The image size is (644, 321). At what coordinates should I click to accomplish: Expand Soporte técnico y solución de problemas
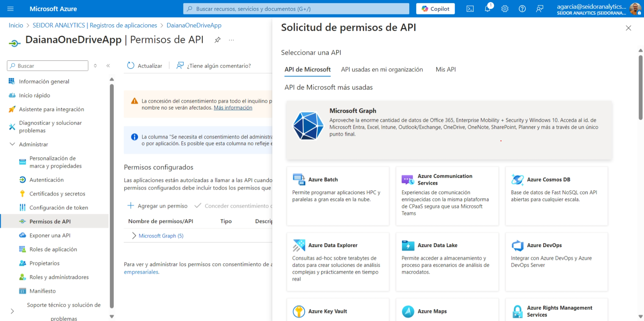(12, 312)
